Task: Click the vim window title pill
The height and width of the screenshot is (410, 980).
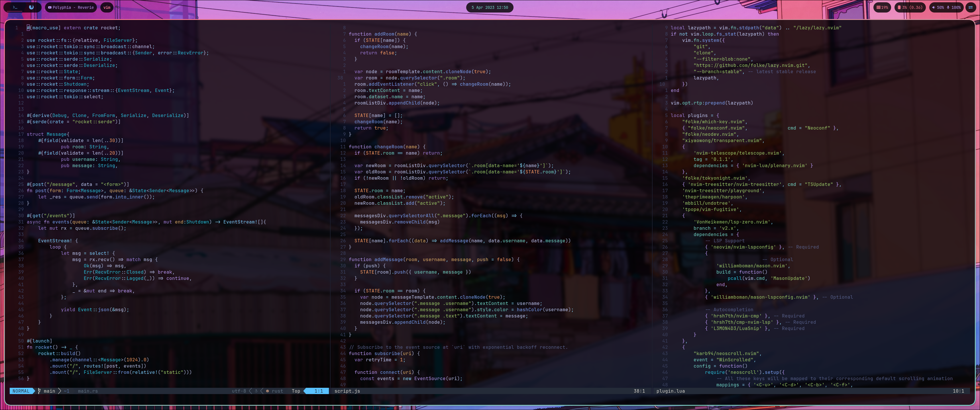Action: tap(107, 7)
